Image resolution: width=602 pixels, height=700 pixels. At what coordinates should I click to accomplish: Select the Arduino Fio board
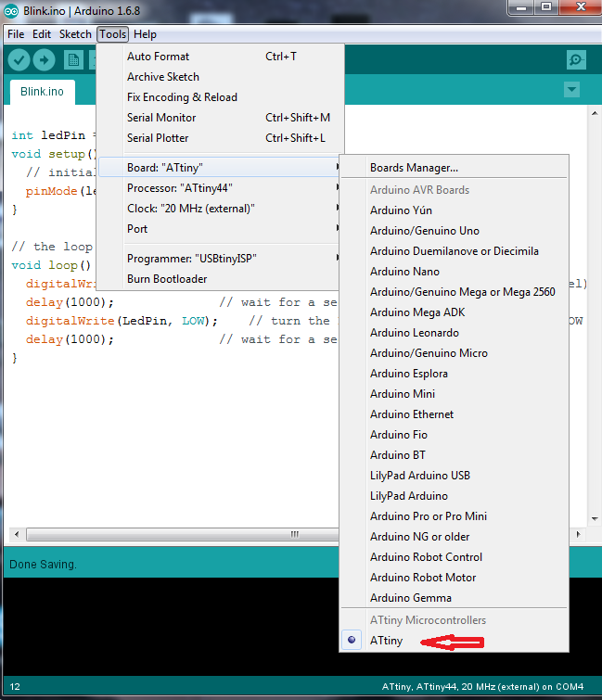click(454, 435)
